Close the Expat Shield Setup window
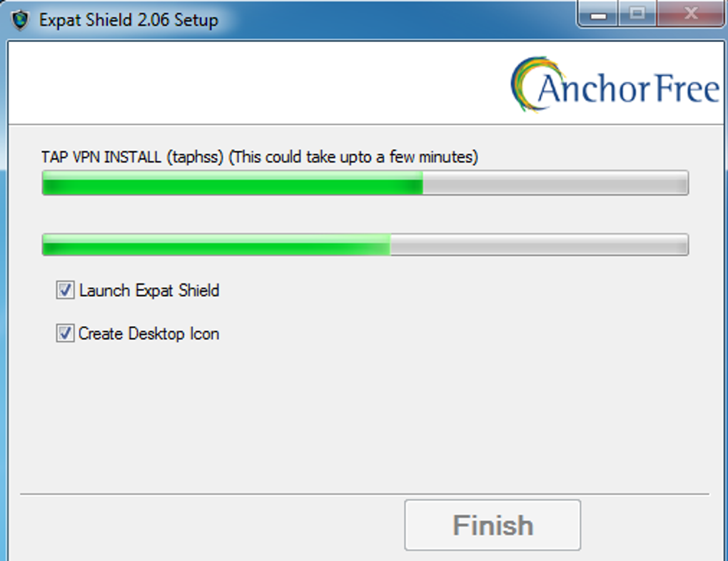This screenshot has height=561, width=728. (690, 14)
